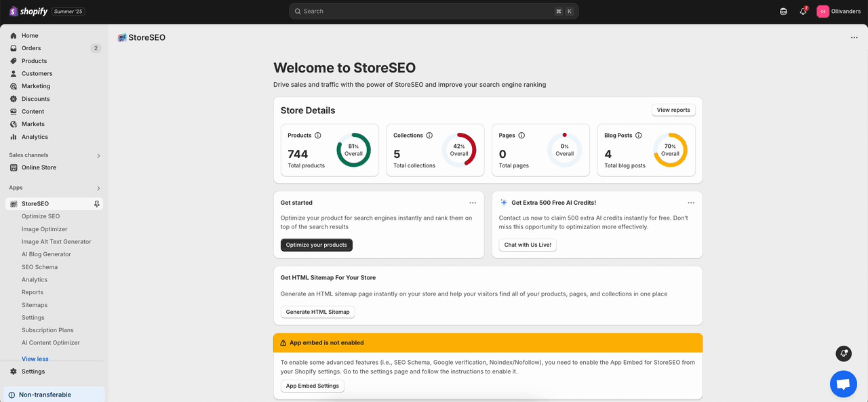This screenshot has height=402, width=868.
Task: Open the AI Credits card options menu
Action: (x=691, y=203)
